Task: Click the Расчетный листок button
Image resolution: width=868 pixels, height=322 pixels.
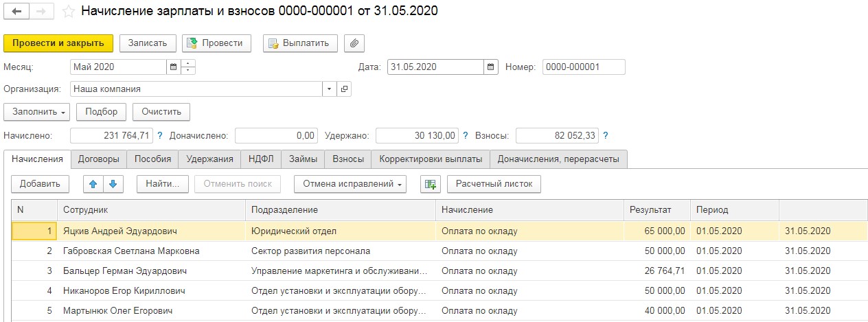Action: [494, 184]
